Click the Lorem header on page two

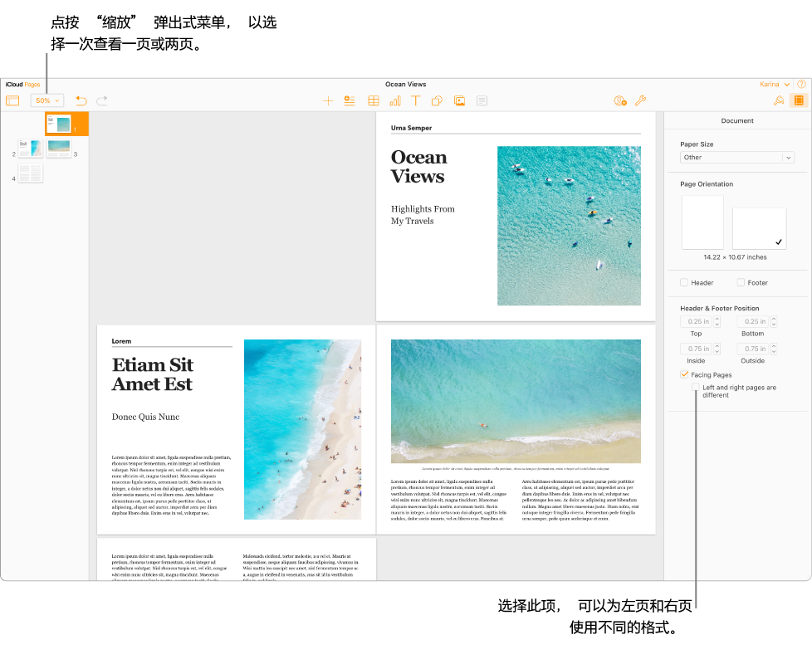[121, 341]
